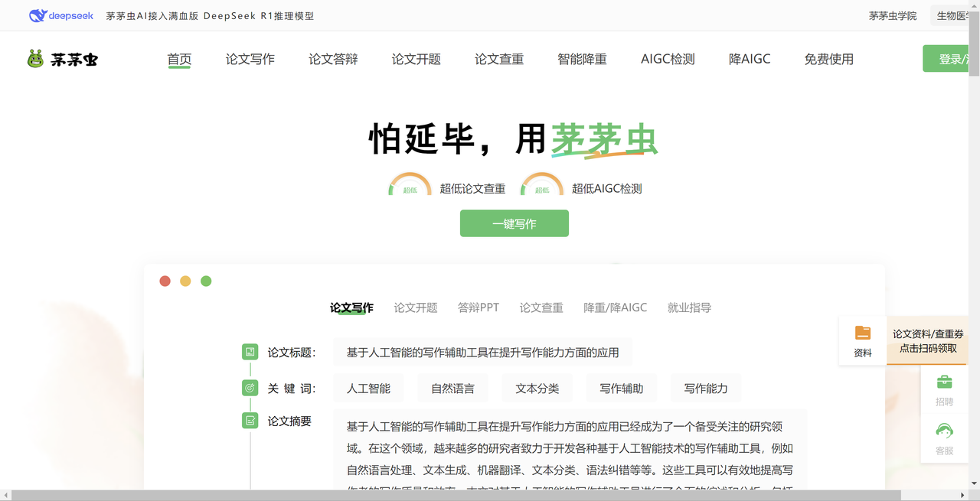980x501 pixels.
Task: Go to AIGC检测 in navigation bar
Action: click(668, 59)
